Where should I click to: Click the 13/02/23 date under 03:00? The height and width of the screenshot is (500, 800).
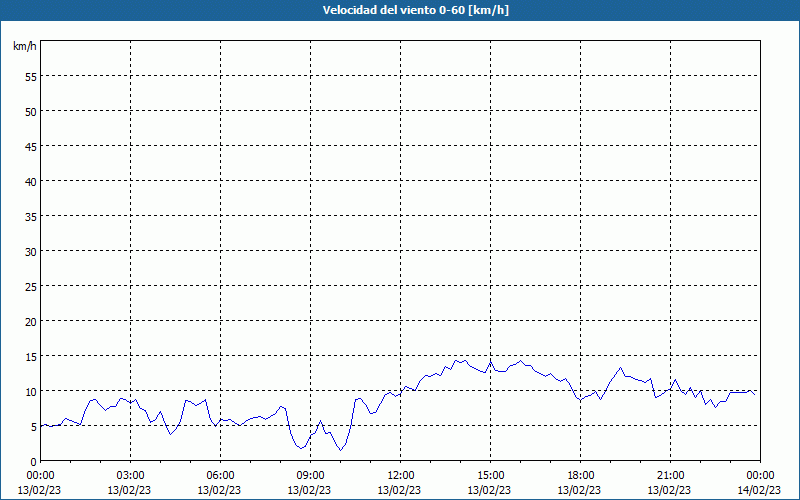[x=129, y=490]
